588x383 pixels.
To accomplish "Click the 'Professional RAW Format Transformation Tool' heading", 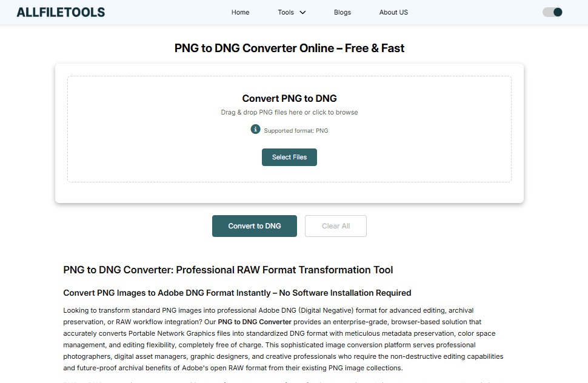I will (228, 270).
